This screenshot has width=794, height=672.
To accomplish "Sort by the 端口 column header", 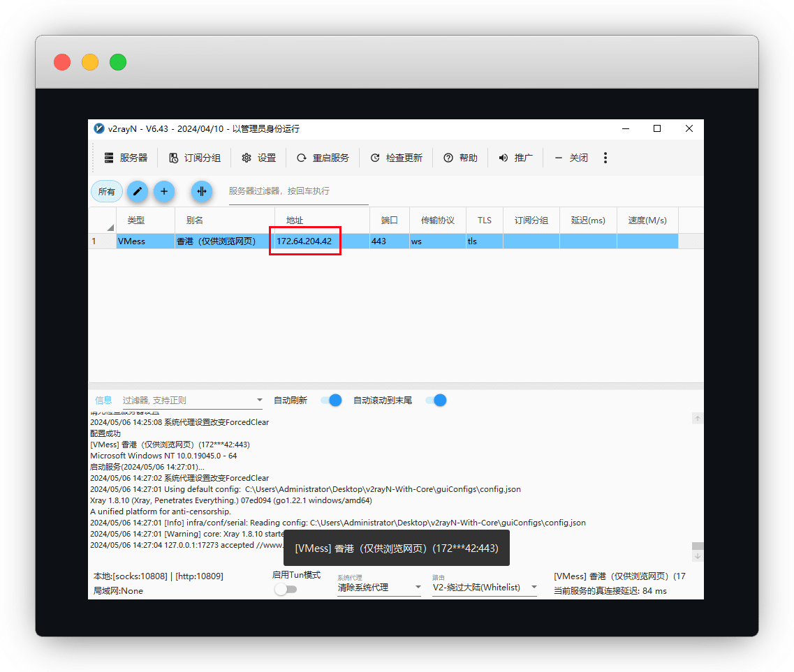I will click(x=389, y=220).
